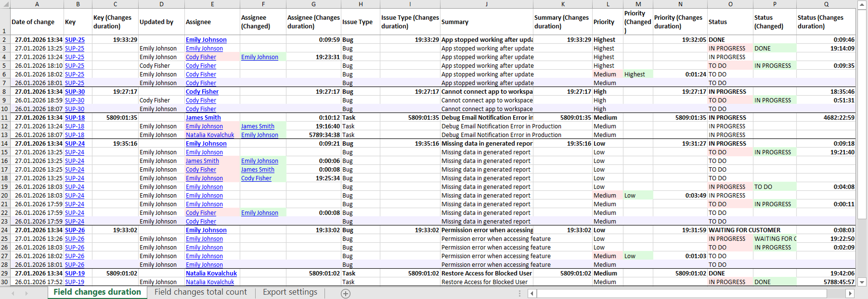Select the cell with duration 5789:34:38
Viewport: 868px width, 299px height.
pos(313,135)
